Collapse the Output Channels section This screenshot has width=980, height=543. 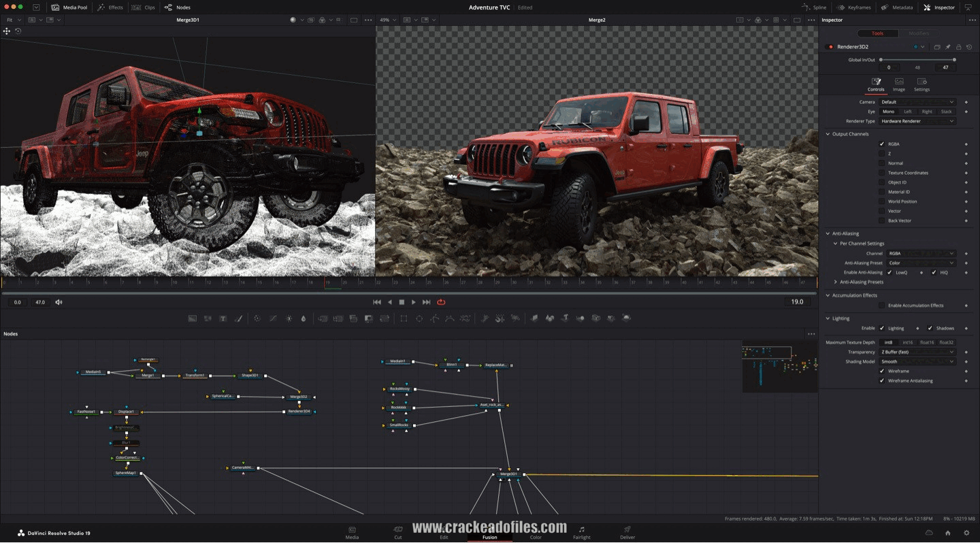pyautogui.click(x=828, y=134)
